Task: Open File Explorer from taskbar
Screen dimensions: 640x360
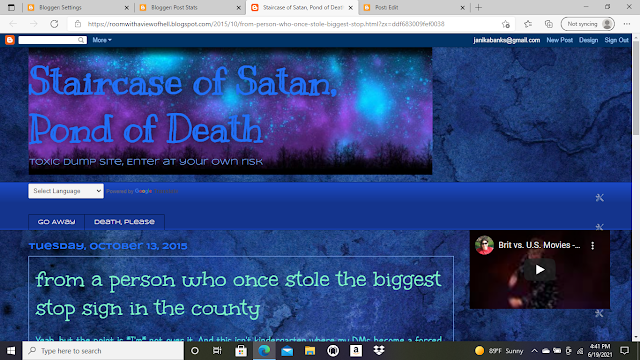Action: tap(310, 351)
